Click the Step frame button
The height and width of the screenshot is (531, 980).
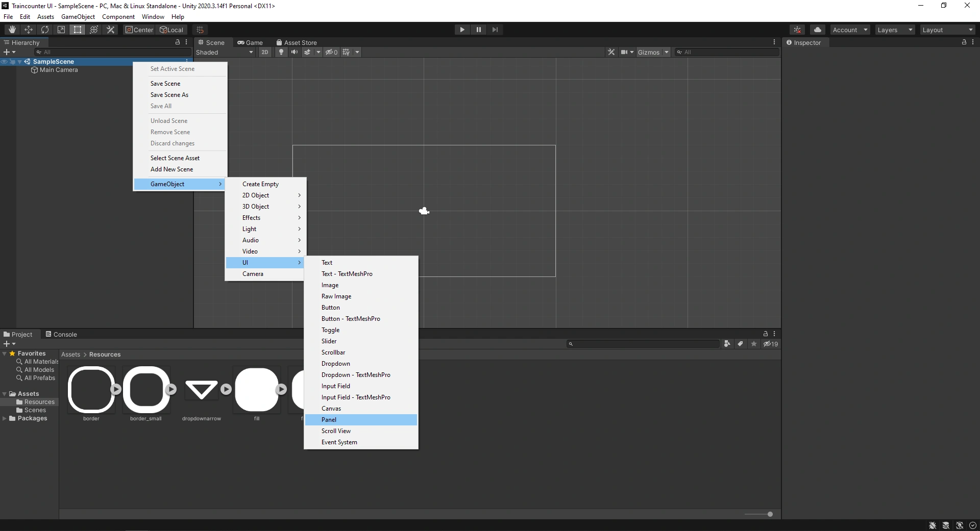coord(495,30)
